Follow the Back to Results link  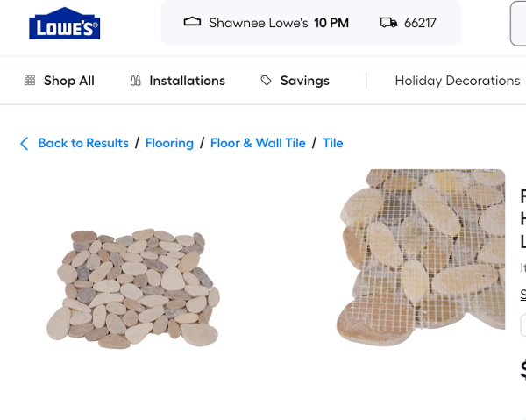point(83,143)
